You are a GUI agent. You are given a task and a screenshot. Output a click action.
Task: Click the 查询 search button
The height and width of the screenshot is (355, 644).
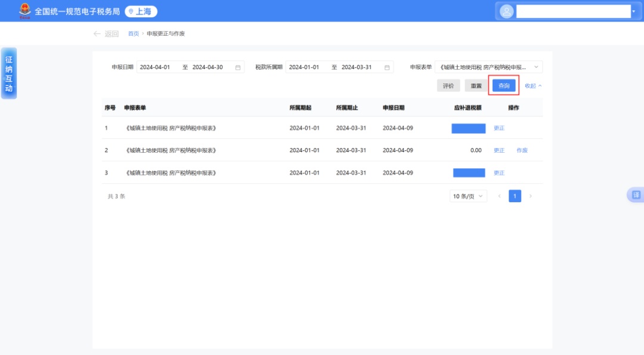pos(504,86)
